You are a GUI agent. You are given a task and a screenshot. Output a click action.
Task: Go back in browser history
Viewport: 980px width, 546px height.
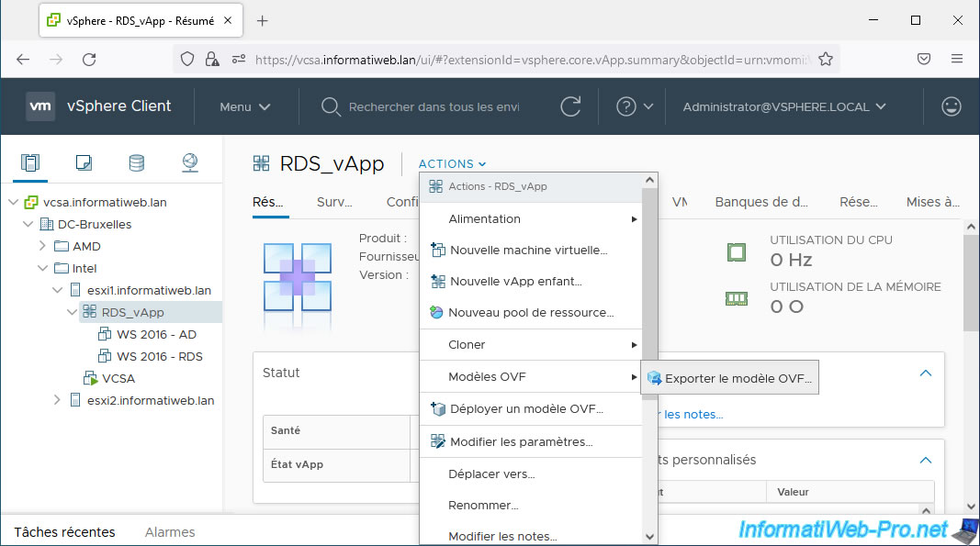coord(23,60)
